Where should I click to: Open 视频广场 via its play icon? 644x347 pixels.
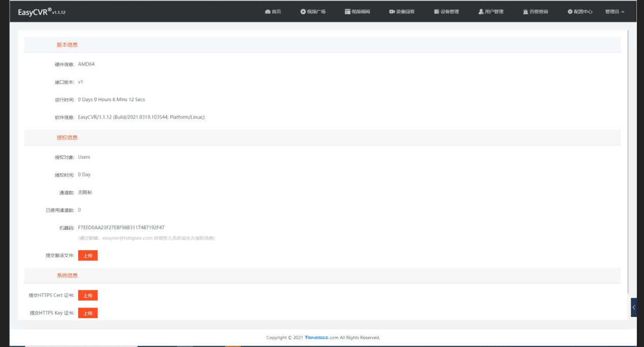303,12
